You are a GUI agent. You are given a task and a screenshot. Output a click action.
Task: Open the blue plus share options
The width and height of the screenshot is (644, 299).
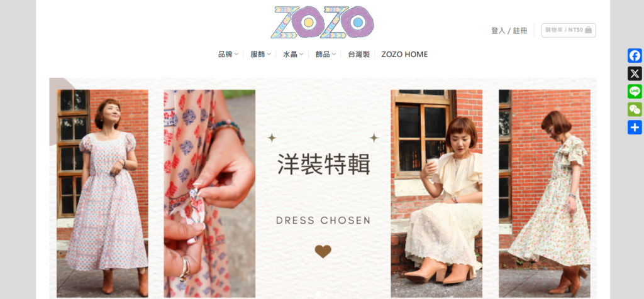(635, 127)
